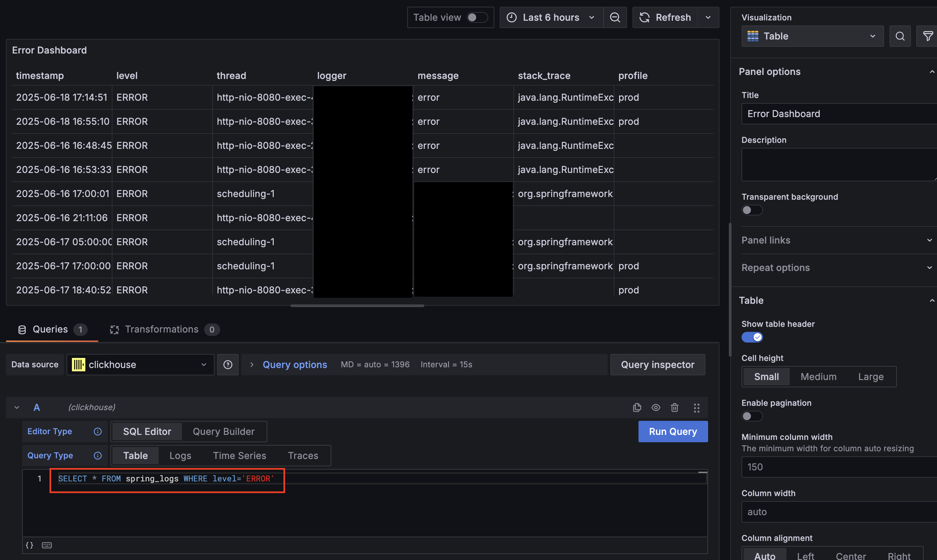Select Table query type
Image resolution: width=937 pixels, height=560 pixels.
tap(135, 456)
